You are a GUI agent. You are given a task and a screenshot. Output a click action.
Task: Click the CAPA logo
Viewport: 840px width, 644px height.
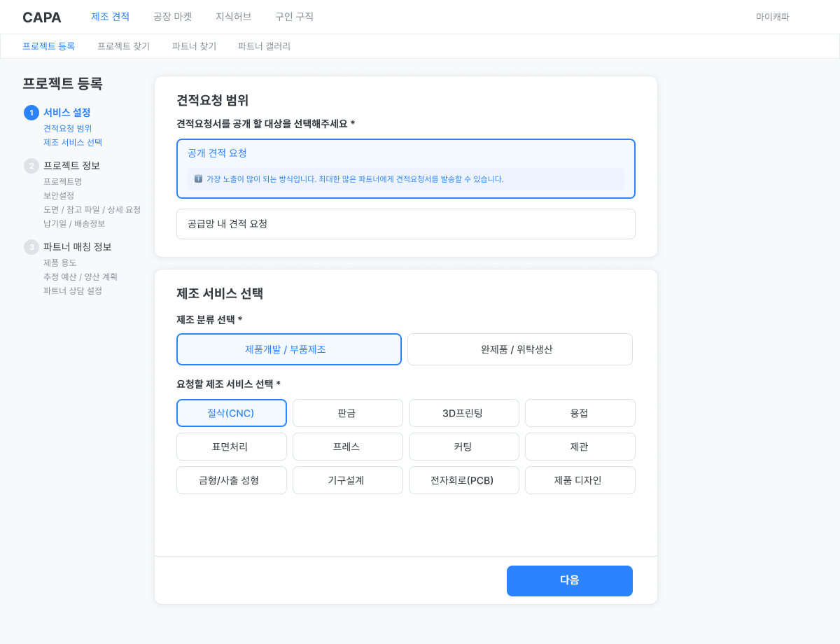(42, 17)
